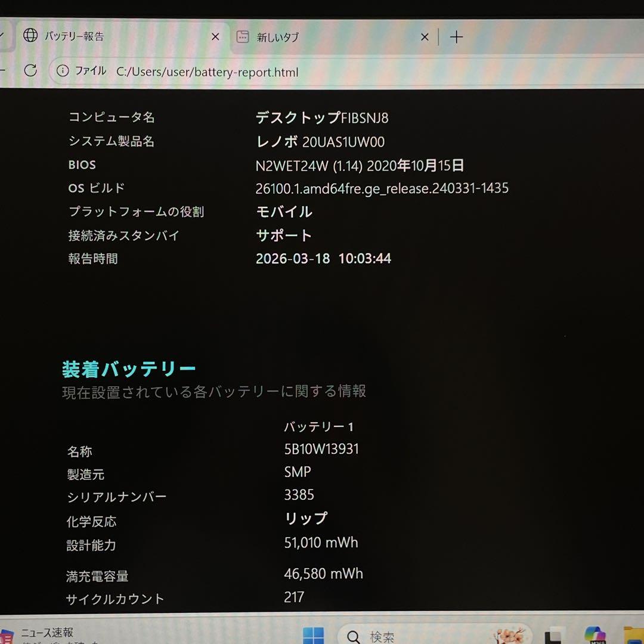Select manufacturer value SMP
Image resolution: width=644 pixels, height=644 pixels.
tap(298, 472)
